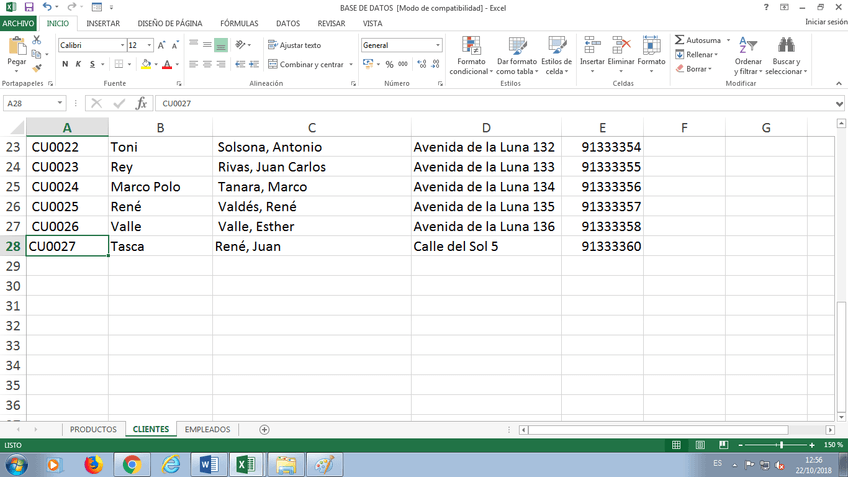Open the Name Box dropdown arrow

pyautogui.click(x=61, y=103)
